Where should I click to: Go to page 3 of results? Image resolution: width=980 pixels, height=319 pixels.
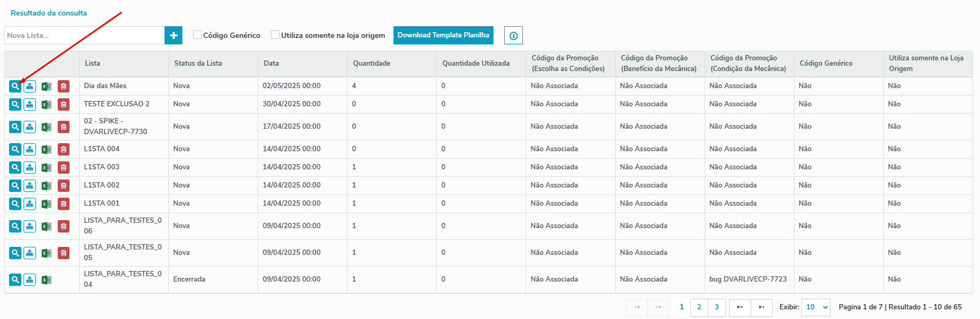716,307
